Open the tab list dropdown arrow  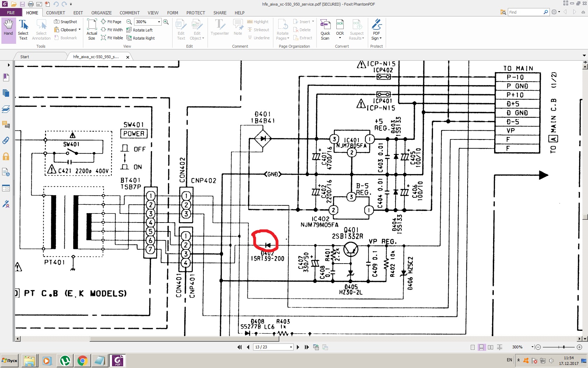[x=584, y=55]
